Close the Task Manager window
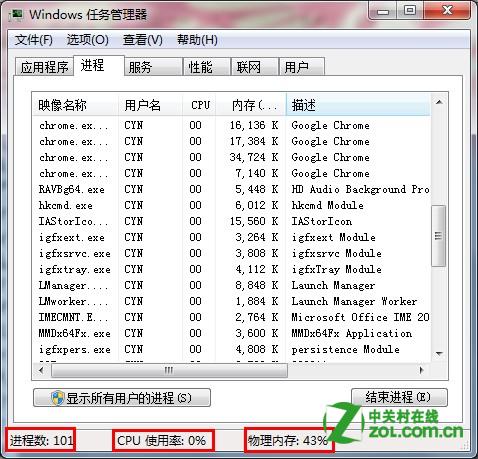The height and width of the screenshot is (459, 478). (x=447, y=11)
